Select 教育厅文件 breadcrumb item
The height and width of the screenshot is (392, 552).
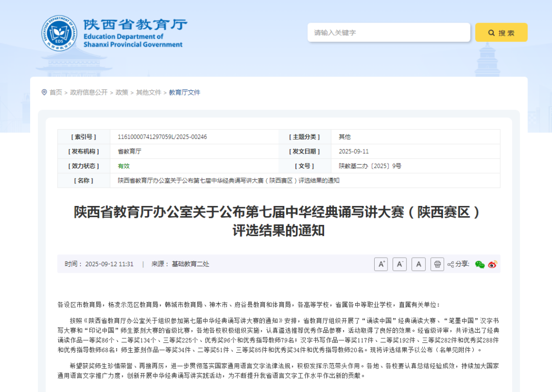coord(185,93)
